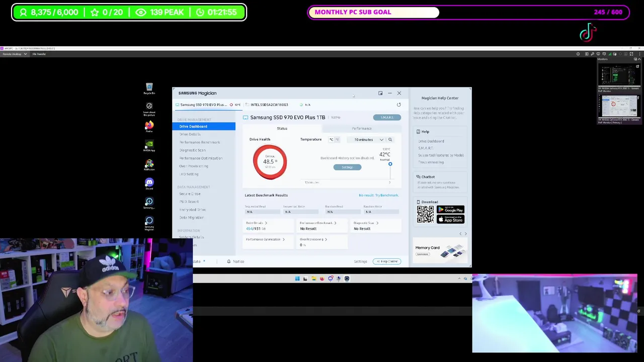Viewport: 644px width, 362px height.
Task: Click 'No result. Try Benchmark.' link
Action: point(378,195)
